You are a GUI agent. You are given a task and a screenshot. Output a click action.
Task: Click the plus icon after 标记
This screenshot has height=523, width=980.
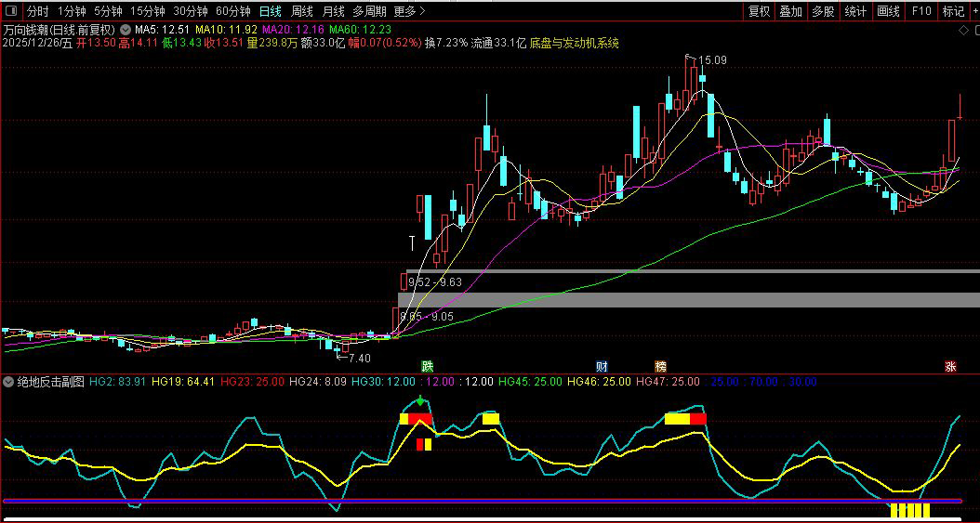tap(974, 12)
